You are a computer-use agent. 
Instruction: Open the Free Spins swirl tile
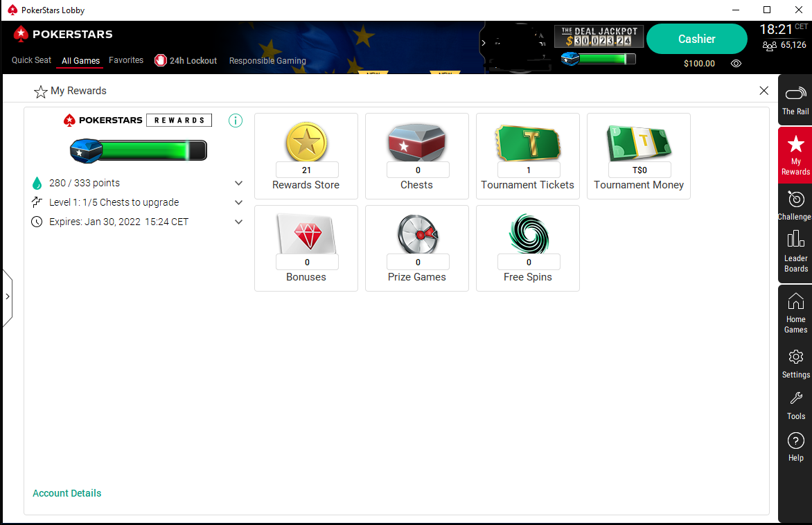click(x=528, y=248)
